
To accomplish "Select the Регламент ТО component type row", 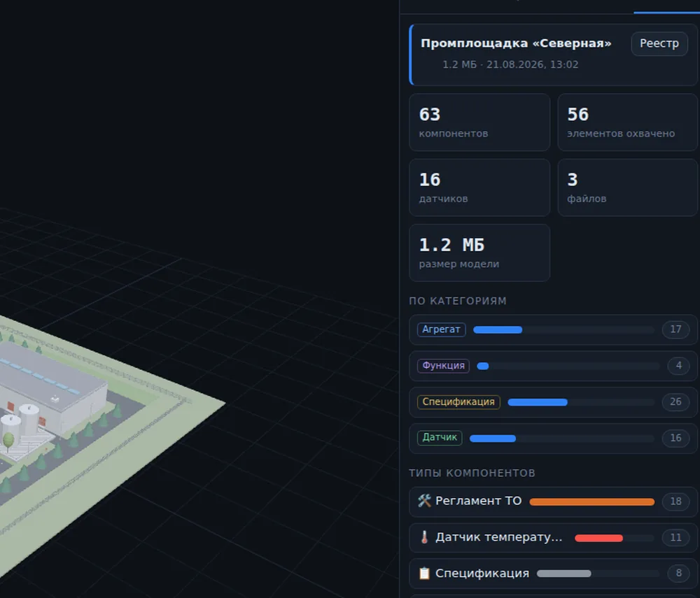I will 553,501.
